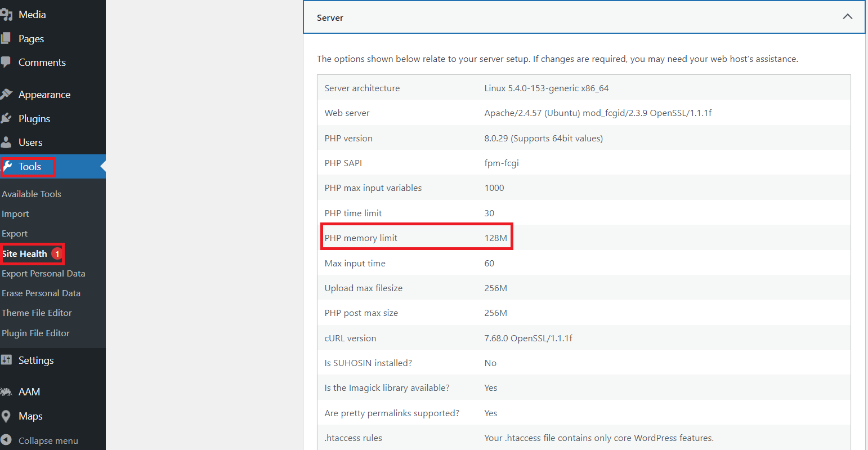Image resolution: width=868 pixels, height=450 pixels.
Task: Open Erase Personal Data link
Action: click(41, 293)
